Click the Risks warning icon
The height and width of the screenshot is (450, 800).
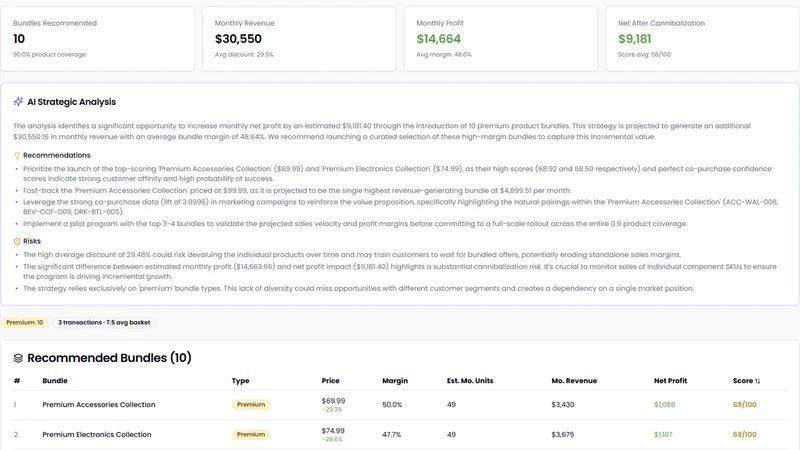coord(17,241)
